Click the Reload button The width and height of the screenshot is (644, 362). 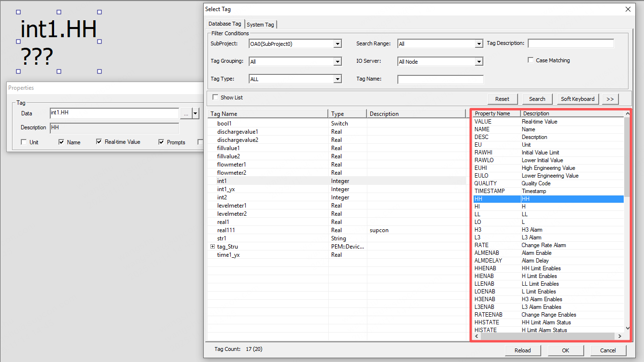(522, 350)
